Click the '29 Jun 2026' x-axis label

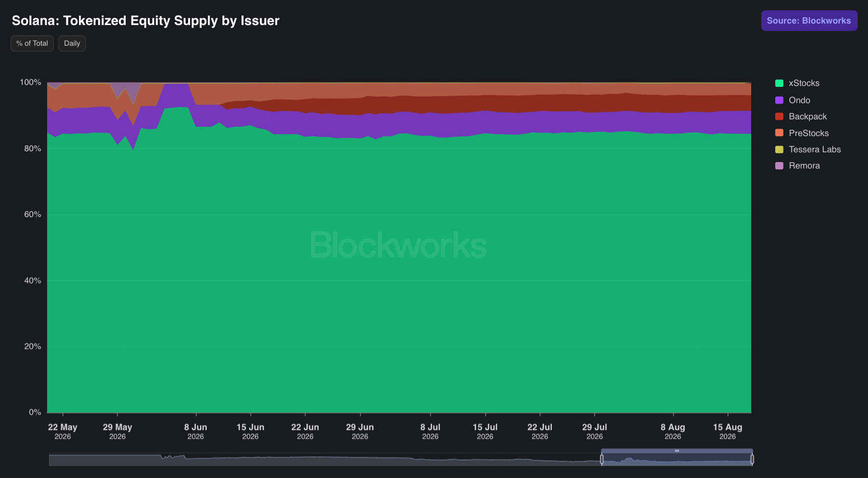click(360, 431)
